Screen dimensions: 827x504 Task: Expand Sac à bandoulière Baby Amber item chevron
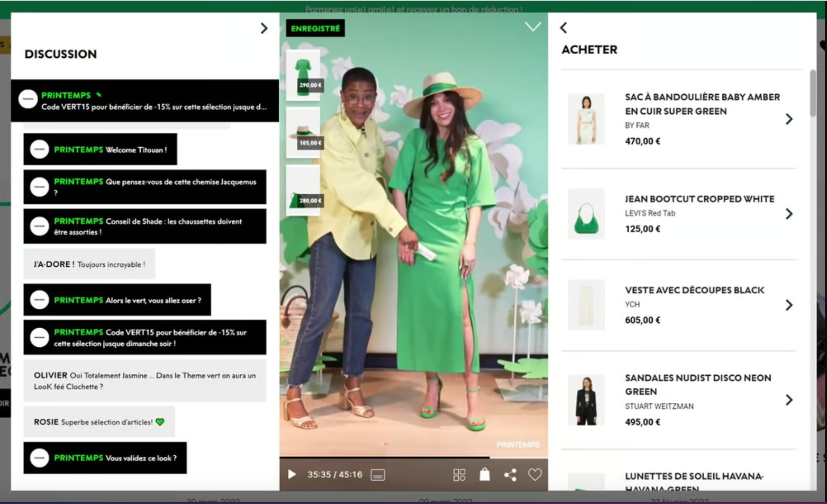pos(789,119)
